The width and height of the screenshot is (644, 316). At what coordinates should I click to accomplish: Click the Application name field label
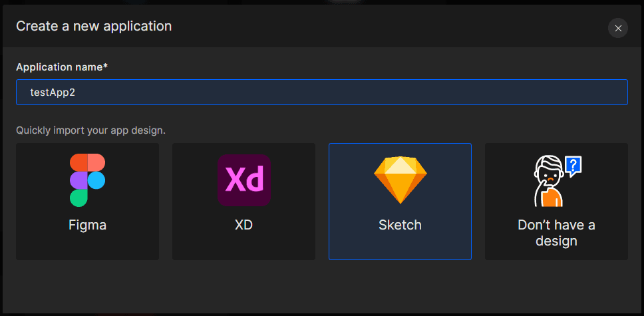[62, 67]
